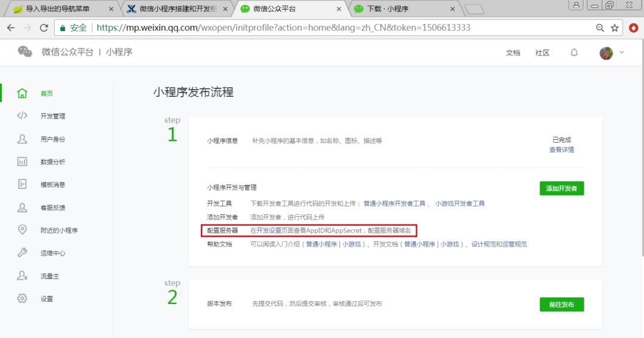Click the 配置服务器 row label
The height and width of the screenshot is (338, 644).
(222, 231)
